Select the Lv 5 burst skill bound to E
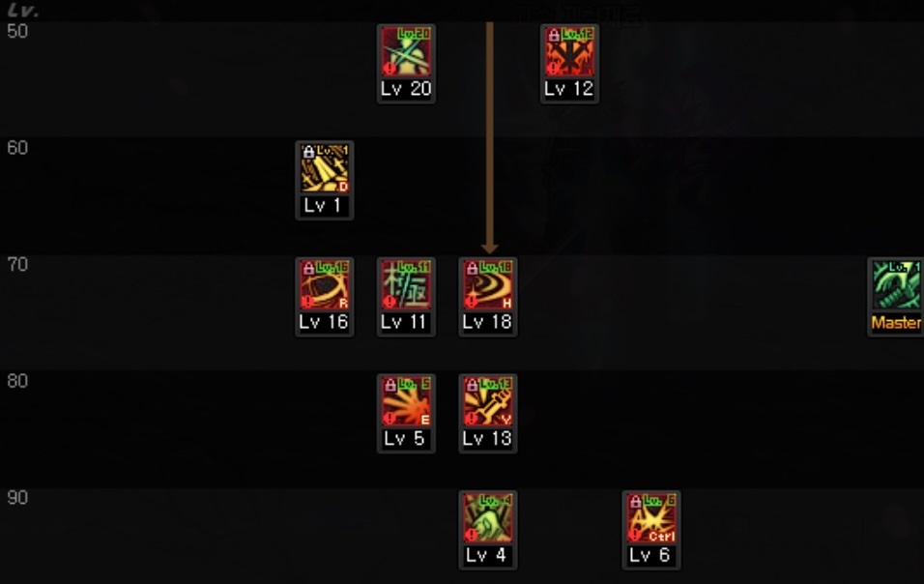The width and height of the screenshot is (924, 584). pos(406,401)
